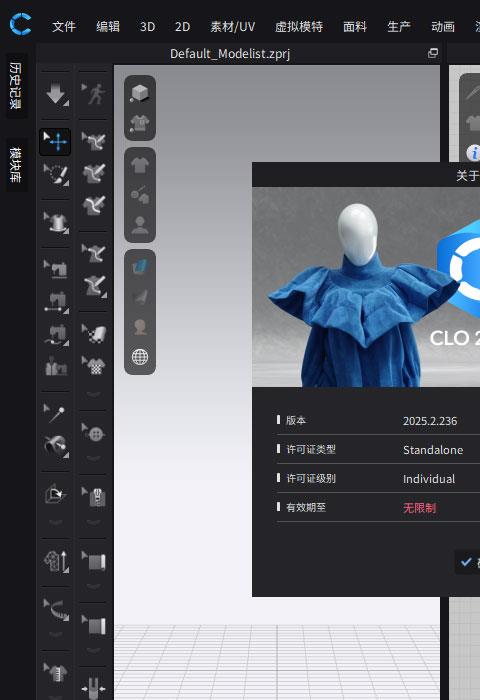Click the walking avatar tool

click(94, 94)
